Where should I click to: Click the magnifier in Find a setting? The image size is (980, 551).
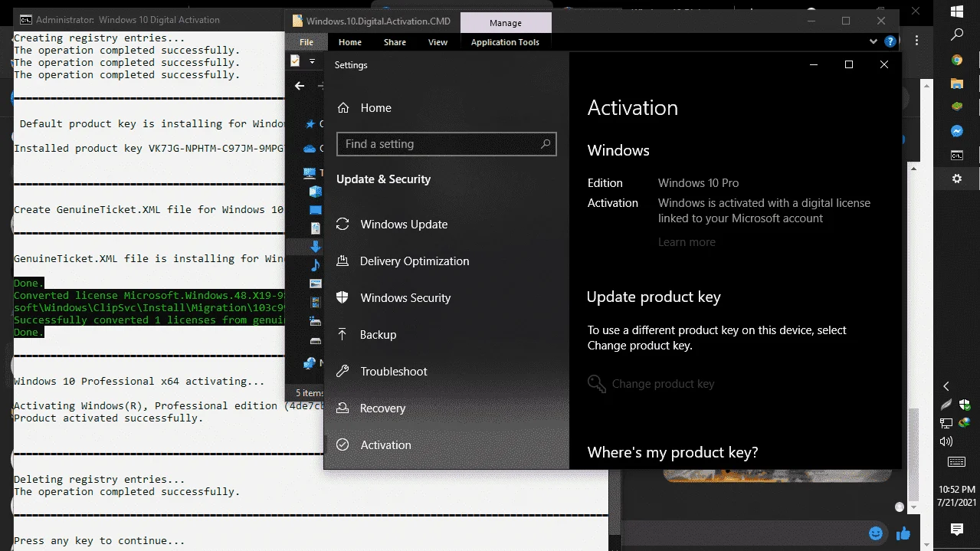click(546, 144)
